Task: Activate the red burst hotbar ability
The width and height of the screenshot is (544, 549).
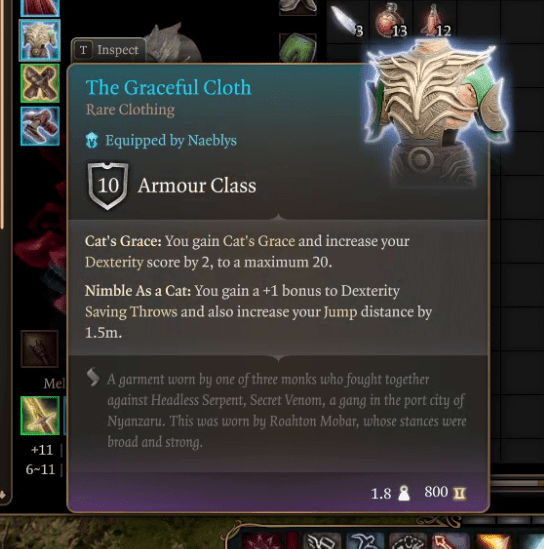Action: point(261,541)
